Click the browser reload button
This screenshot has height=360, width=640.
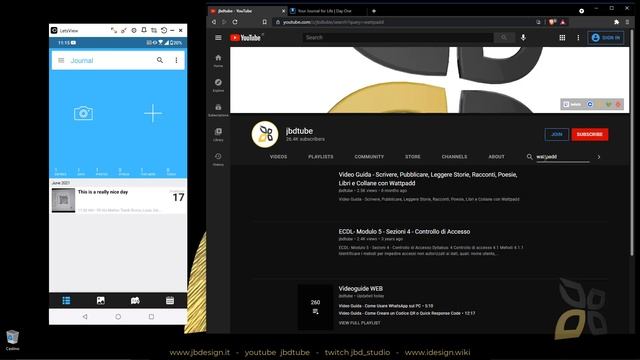click(235, 22)
